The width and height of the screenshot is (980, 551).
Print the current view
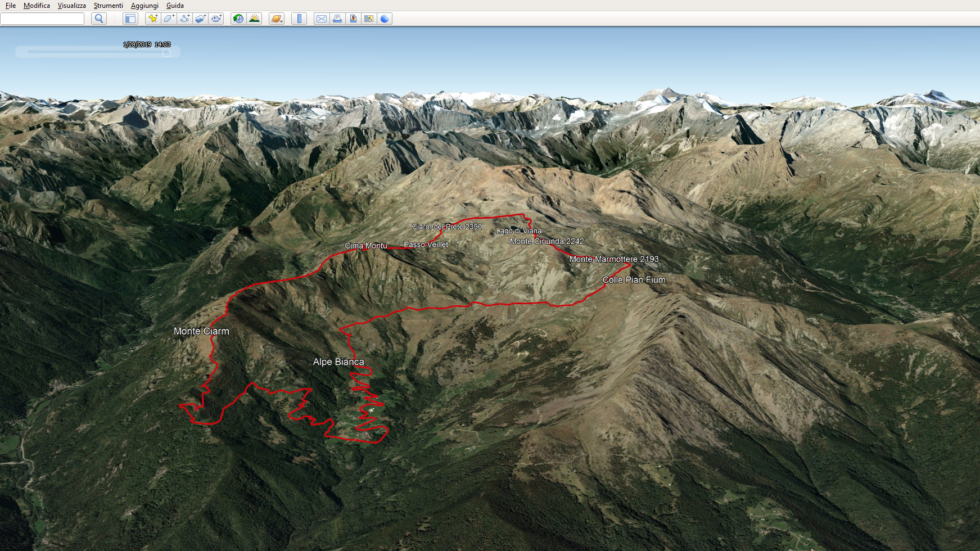[337, 19]
